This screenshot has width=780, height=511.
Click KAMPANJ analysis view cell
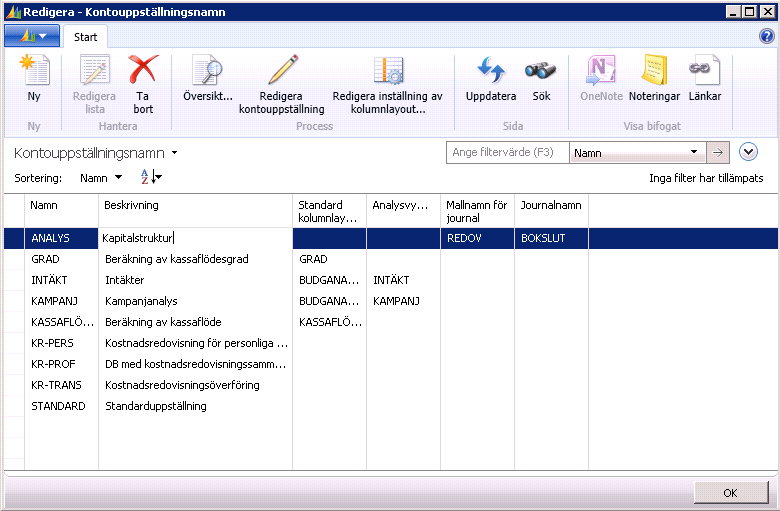(403, 301)
